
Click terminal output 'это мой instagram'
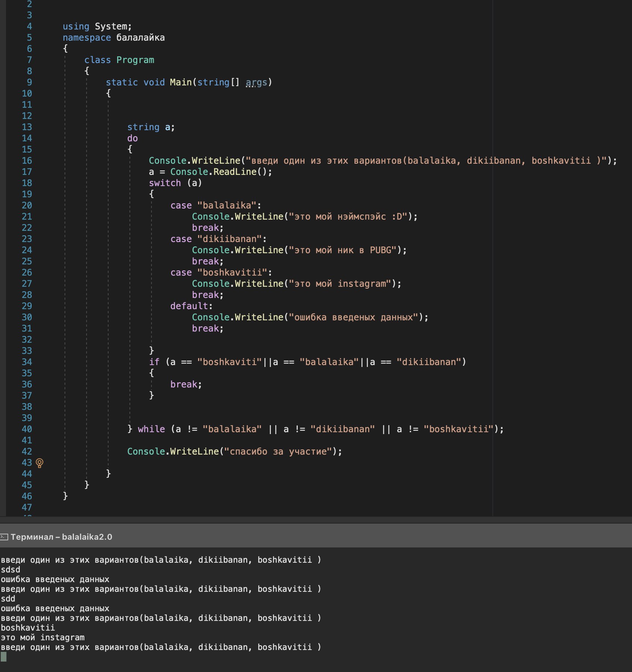[43, 637]
